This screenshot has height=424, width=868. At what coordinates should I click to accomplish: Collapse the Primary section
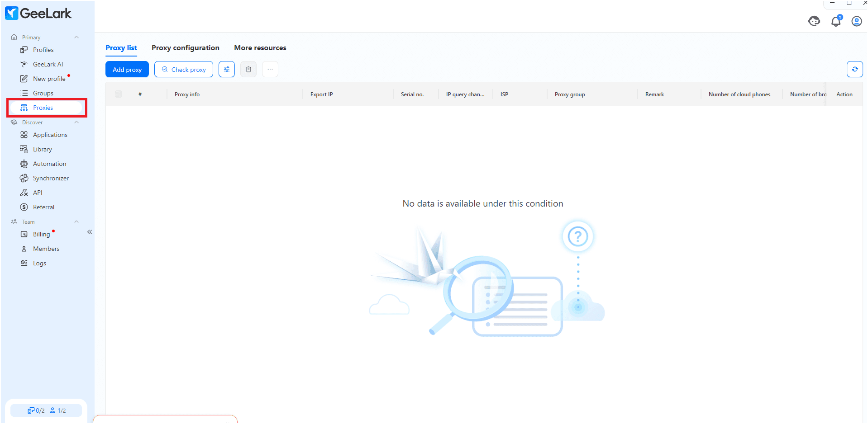point(76,38)
